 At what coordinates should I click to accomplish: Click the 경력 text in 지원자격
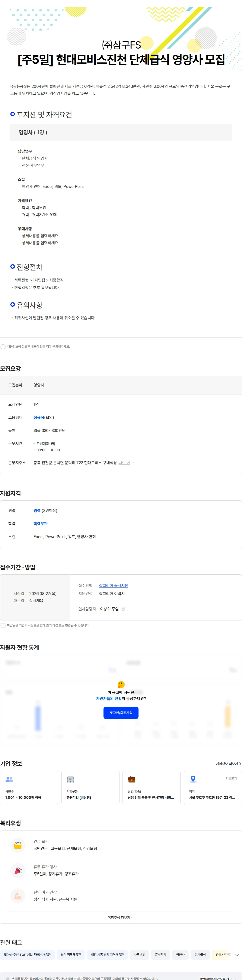point(37,511)
